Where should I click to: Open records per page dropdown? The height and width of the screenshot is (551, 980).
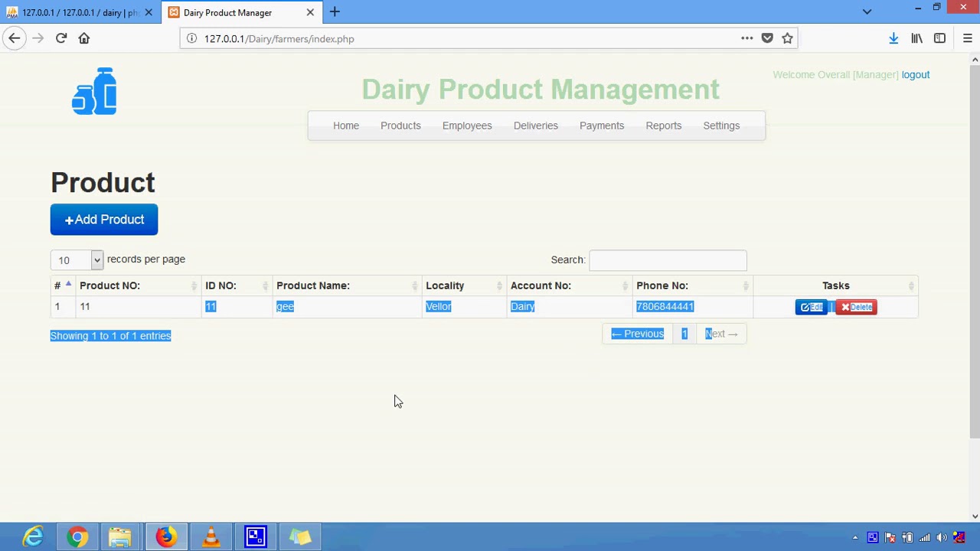77,260
